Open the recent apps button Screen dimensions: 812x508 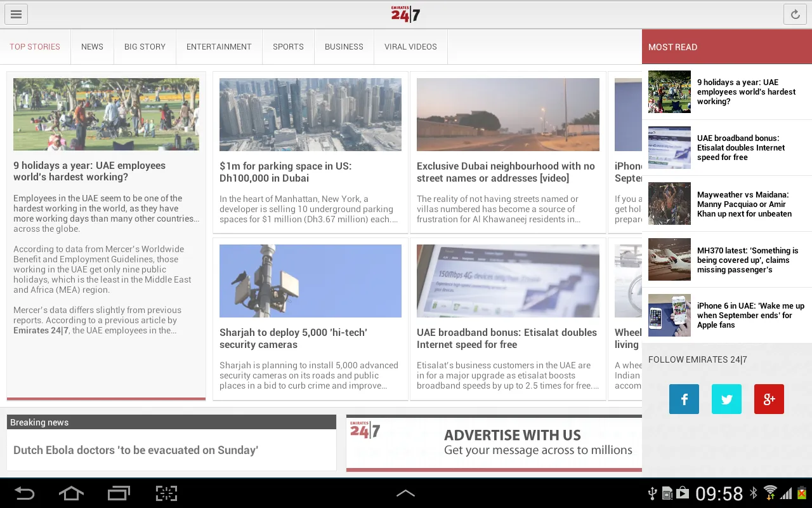point(119,493)
